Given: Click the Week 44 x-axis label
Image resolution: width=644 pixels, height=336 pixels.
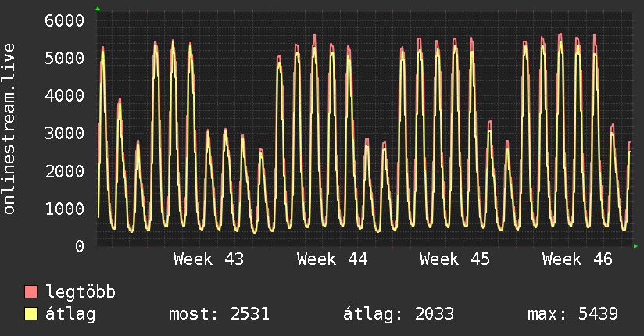Looking at the screenshot, I should click(332, 259).
